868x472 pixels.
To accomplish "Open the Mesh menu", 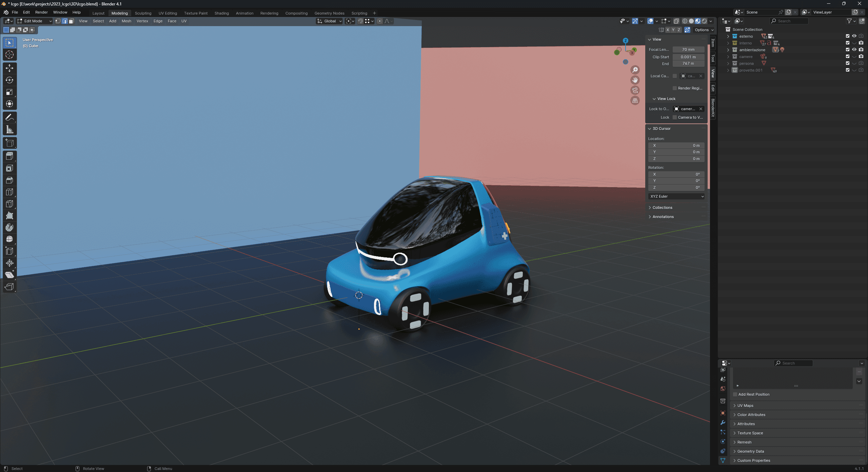I will click(x=126, y=21).
